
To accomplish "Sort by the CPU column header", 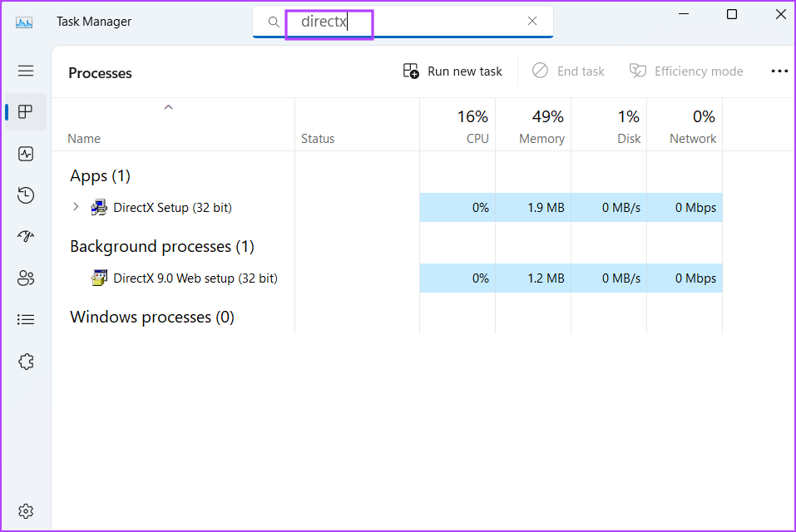I will pyautogui.click(x=458, y=126).
